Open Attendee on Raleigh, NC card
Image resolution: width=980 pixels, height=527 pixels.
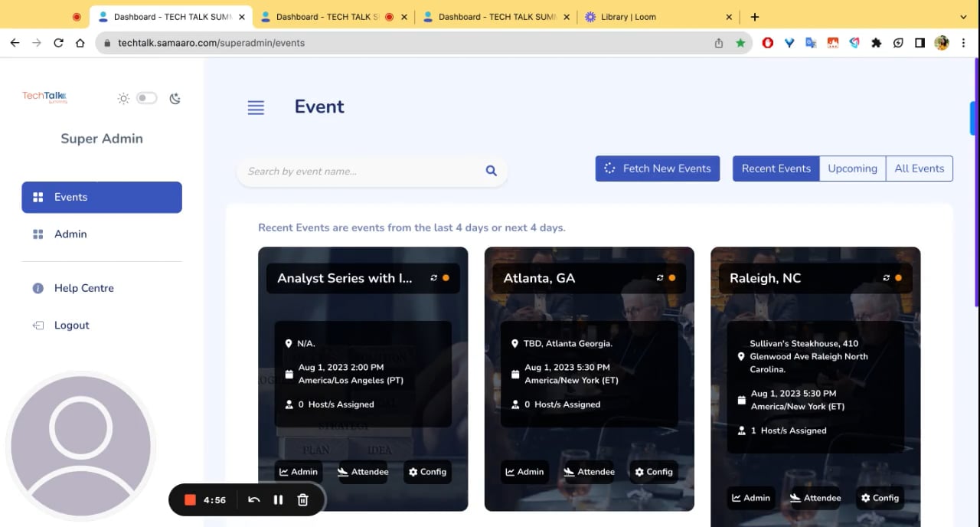[x=815, y=498]
